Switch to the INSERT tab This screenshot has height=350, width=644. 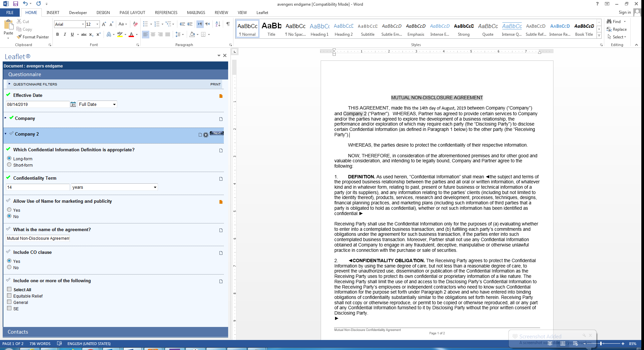[53, 13]
